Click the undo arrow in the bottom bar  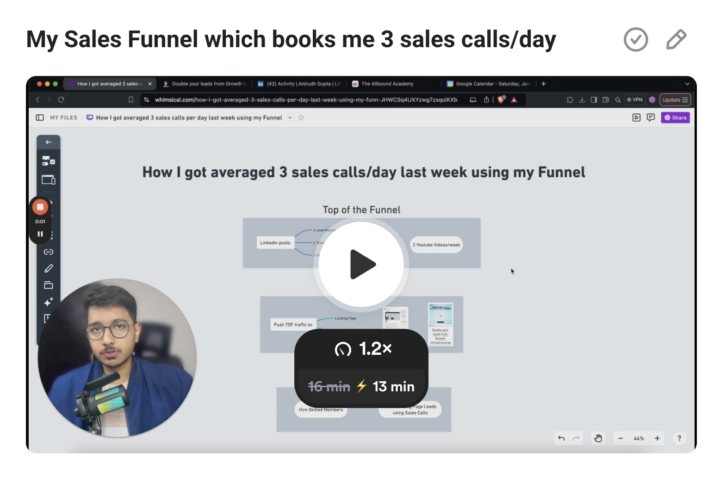point(561,438)
